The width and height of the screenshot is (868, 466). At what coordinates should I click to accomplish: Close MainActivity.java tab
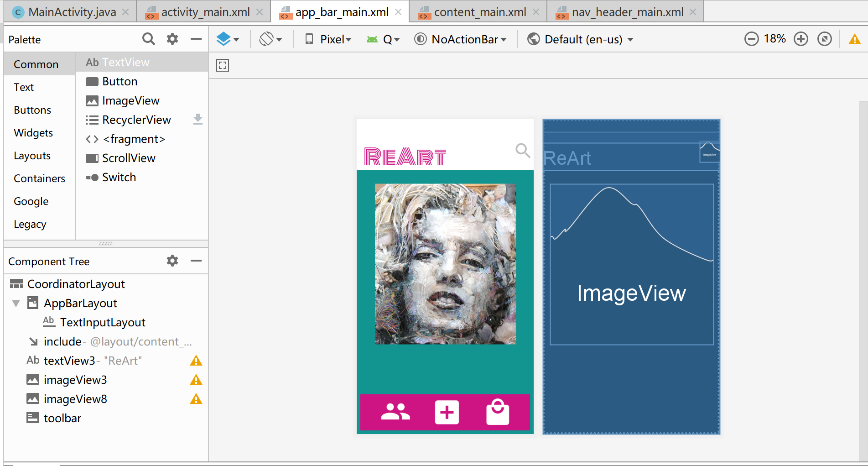pos(125,12)
